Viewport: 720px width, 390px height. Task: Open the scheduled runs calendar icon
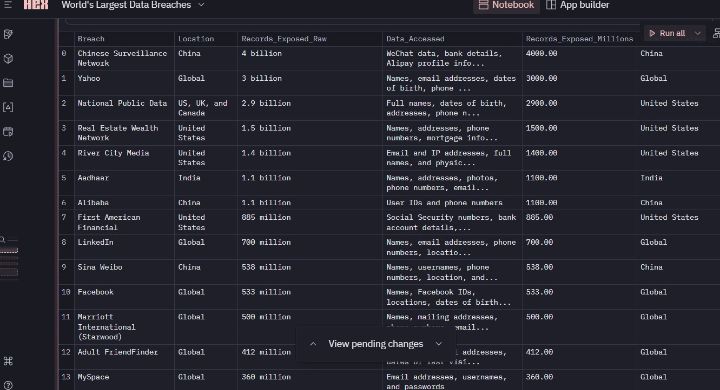click(8, 131)
